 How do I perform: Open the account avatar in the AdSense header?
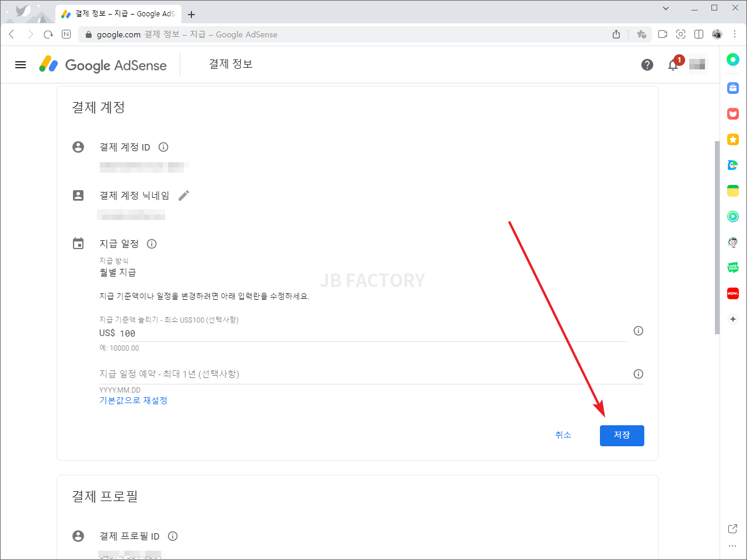pos(697,64)
